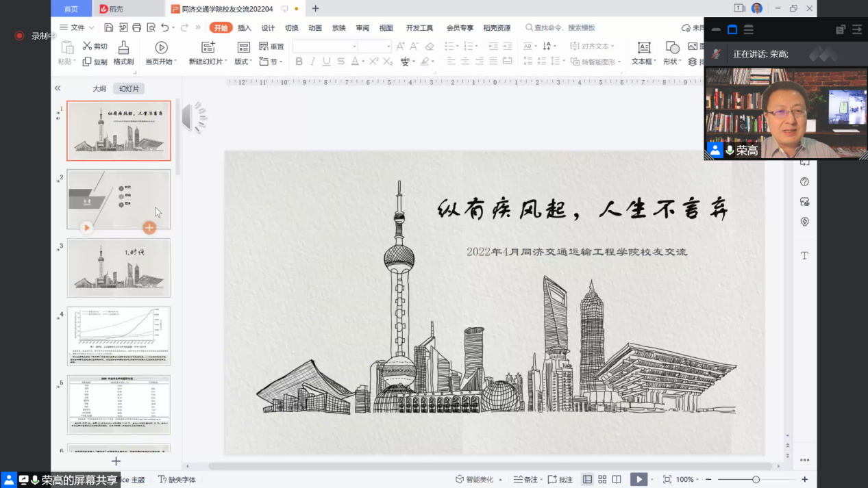Click the Undo arrow icon
Image resolution: width=868 pixels, height=488 pixels.
click(164, 27)
